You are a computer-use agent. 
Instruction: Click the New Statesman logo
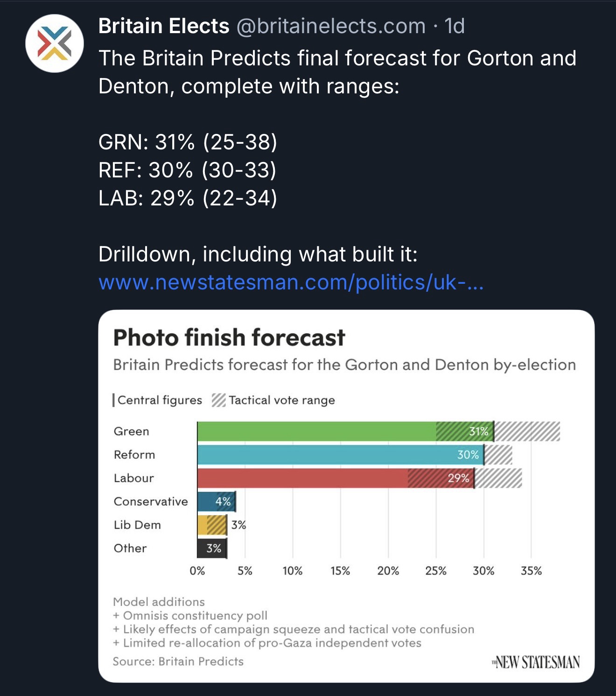(536, 662)
